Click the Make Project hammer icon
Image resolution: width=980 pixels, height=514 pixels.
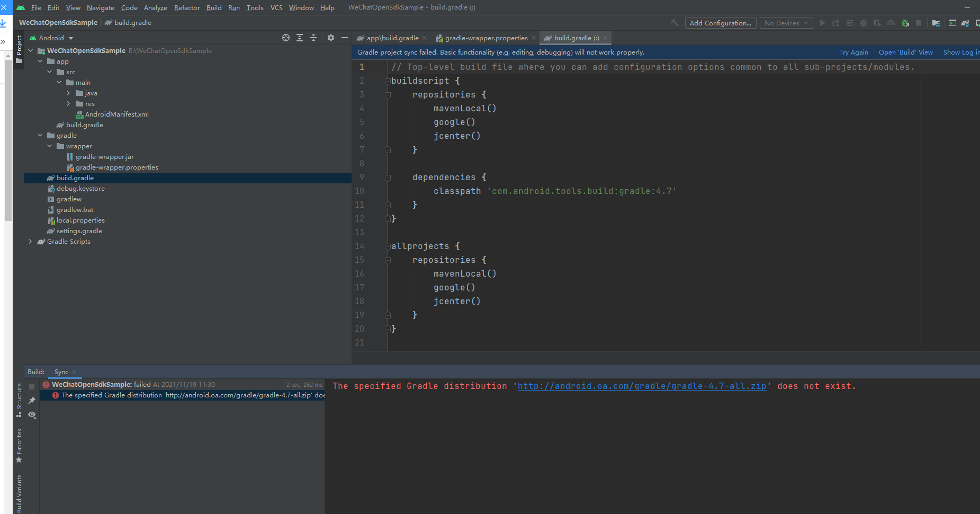tap(675, 23)
